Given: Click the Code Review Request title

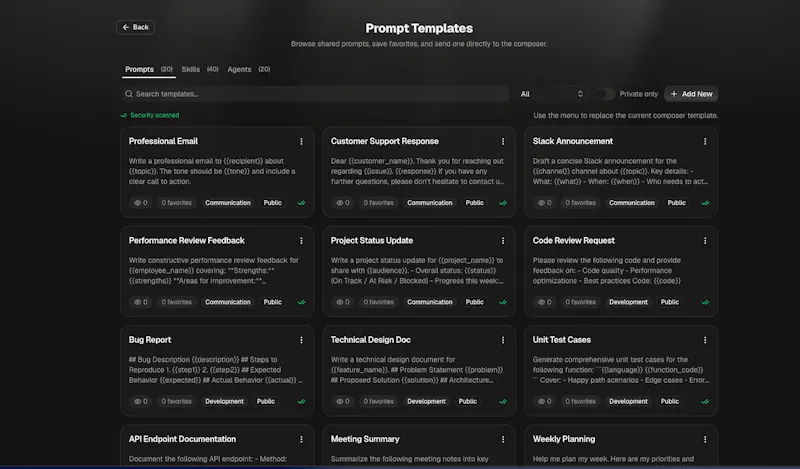Looking at the screenshot, I should point(573,241).
